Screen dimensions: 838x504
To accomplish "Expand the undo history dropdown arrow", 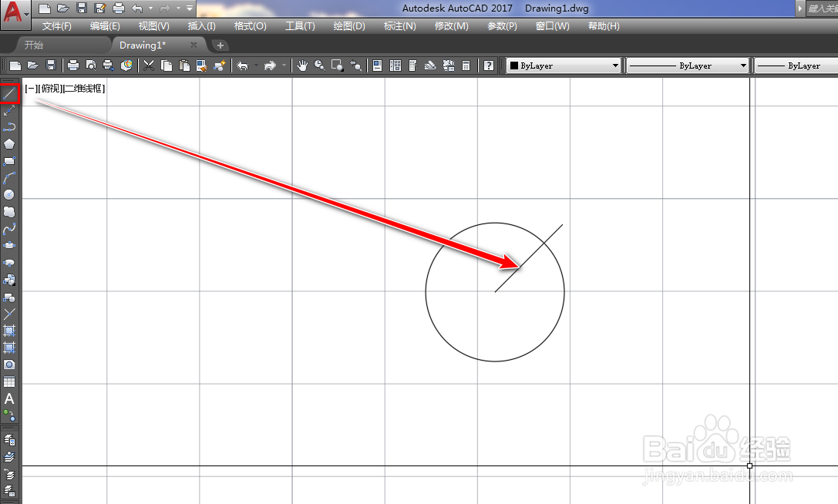I will point(256,66).
